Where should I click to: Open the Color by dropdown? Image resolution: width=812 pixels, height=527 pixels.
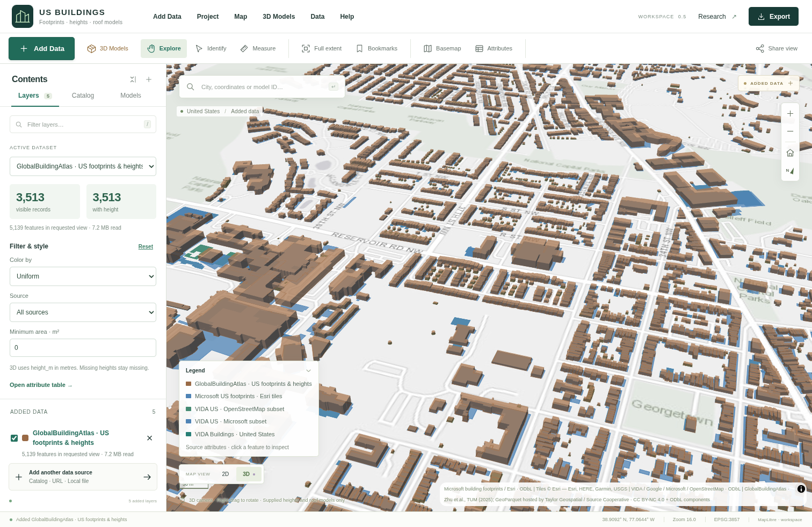click(83, 276)
